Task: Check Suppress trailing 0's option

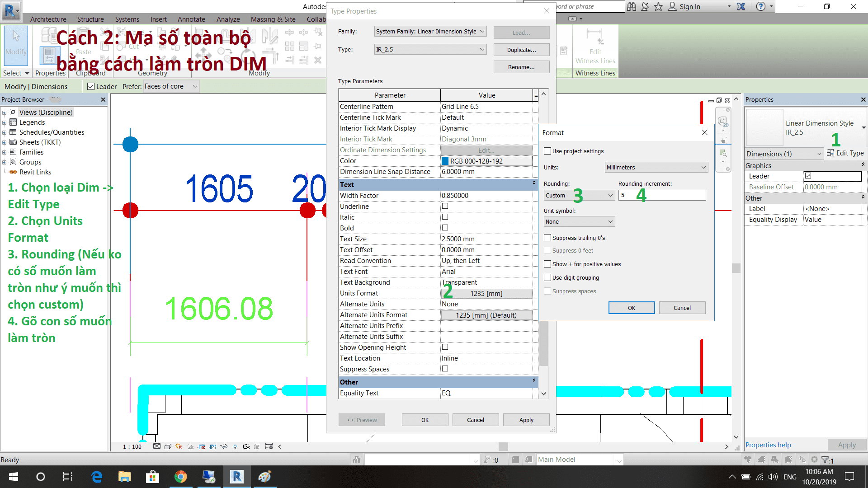Action: pyautogui.click(x=547, y=238)
